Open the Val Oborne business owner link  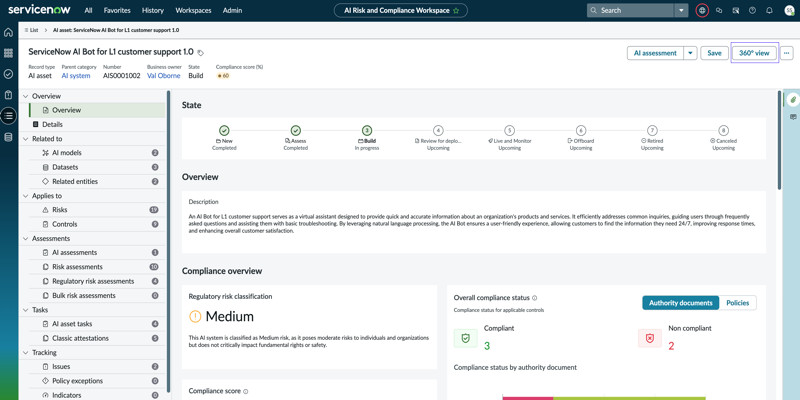coord(164,76)
